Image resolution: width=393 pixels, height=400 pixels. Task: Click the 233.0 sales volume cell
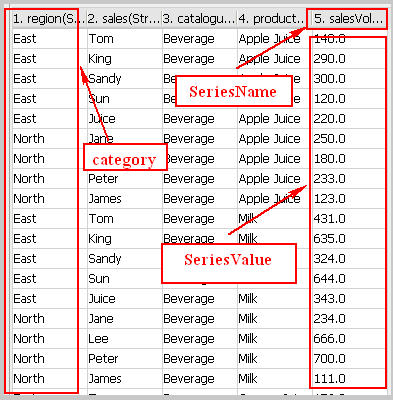pos(349,179)
